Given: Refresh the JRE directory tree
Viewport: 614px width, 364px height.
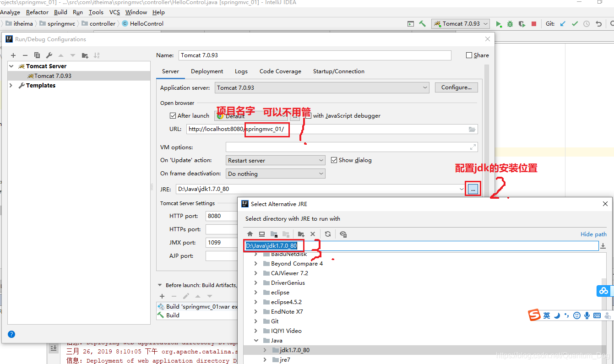Looking at the screenshot, I should click(x=328, y=234).
